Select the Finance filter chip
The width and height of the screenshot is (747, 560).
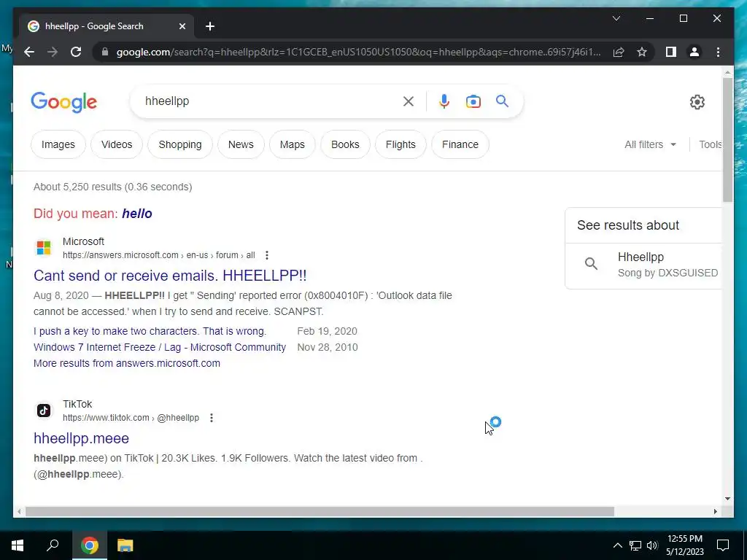click(460, 144)
